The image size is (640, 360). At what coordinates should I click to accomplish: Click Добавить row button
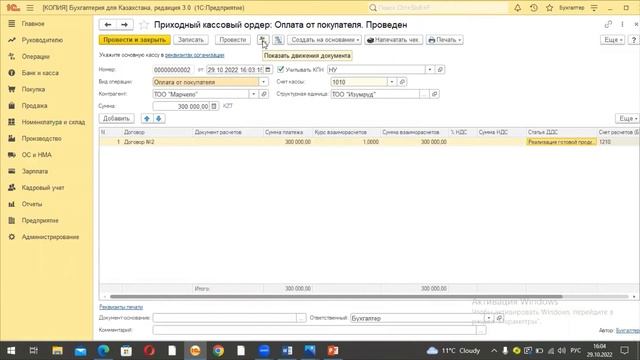click(x=116, y=118)
